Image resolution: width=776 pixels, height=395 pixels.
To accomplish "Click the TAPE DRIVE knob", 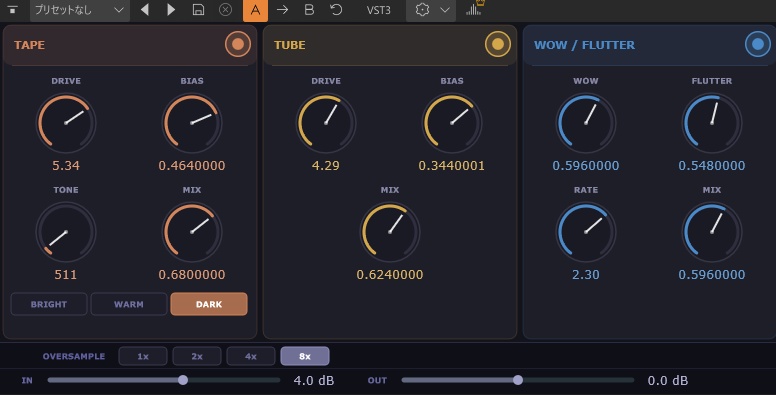I will [66, 123].
